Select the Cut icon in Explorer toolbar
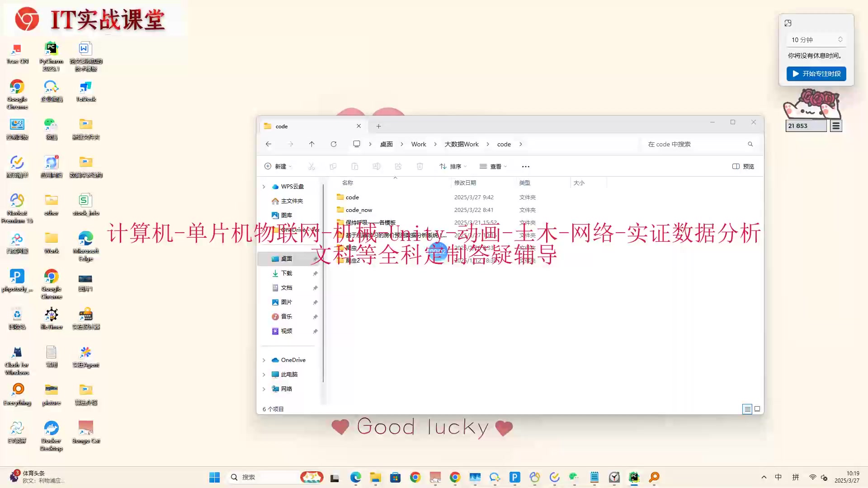 312,166
